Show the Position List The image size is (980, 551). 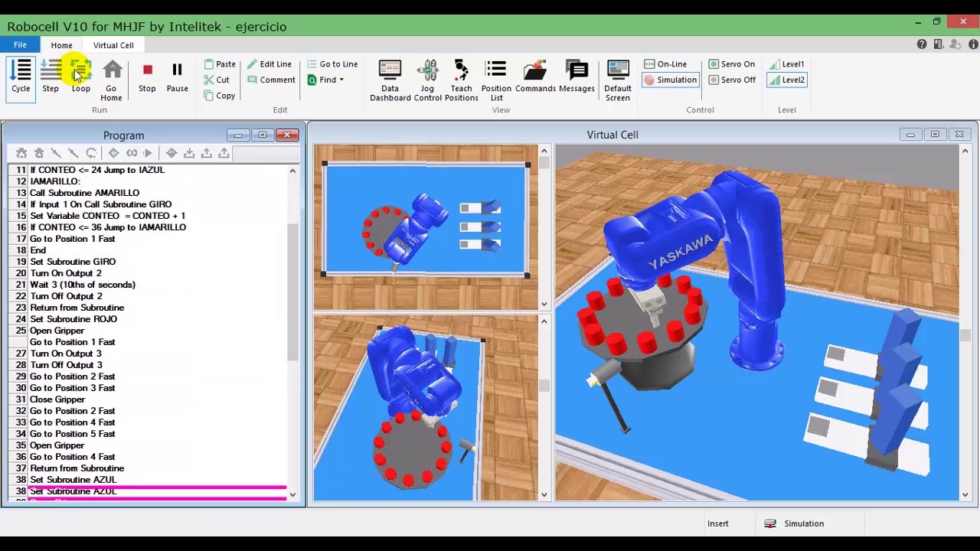[496, 80]
